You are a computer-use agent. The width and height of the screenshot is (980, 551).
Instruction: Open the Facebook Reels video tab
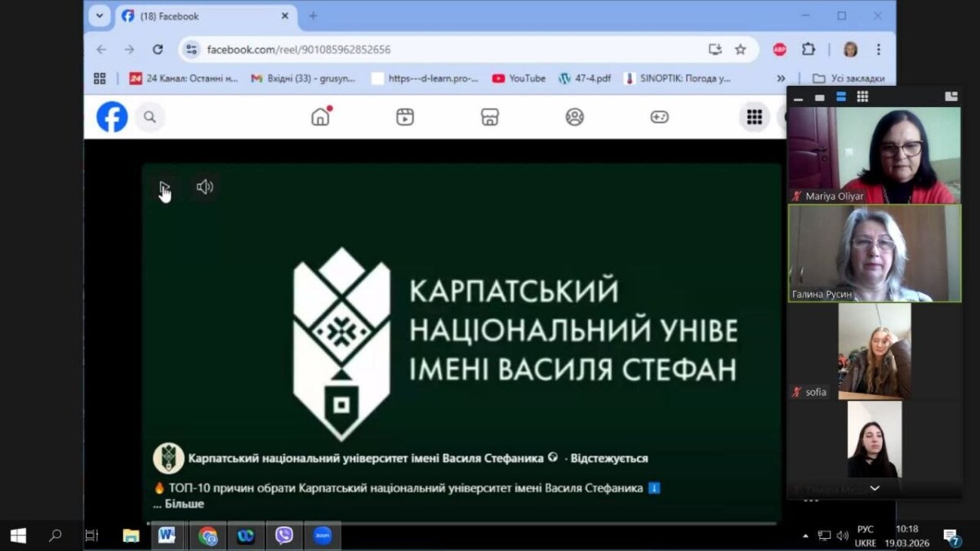[x=405, y=117]
